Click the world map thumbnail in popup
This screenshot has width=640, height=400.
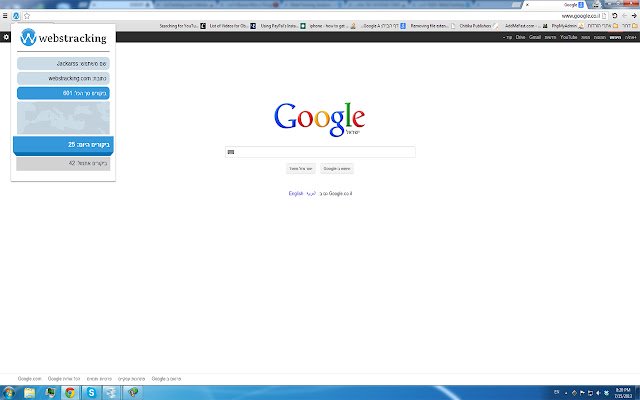pos(63,118)
